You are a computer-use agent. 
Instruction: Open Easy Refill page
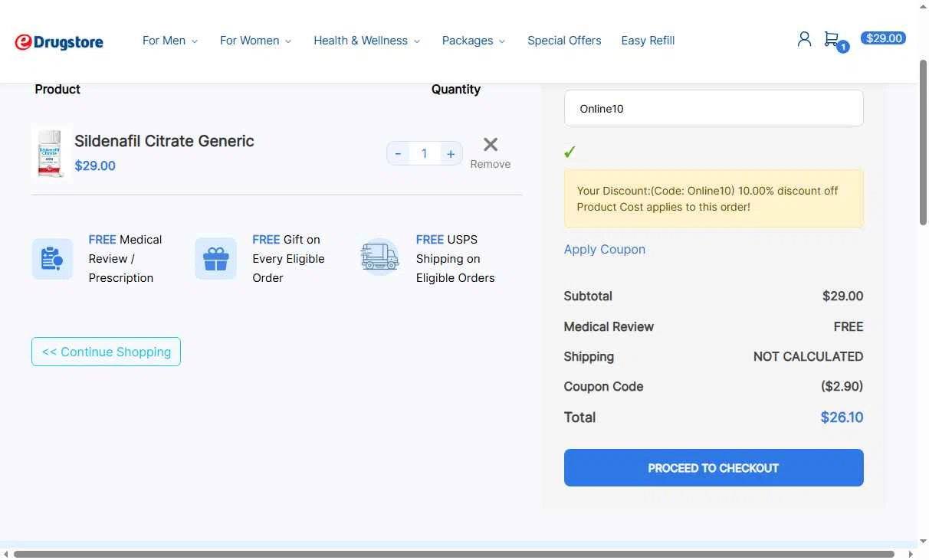tap(648, 41)
